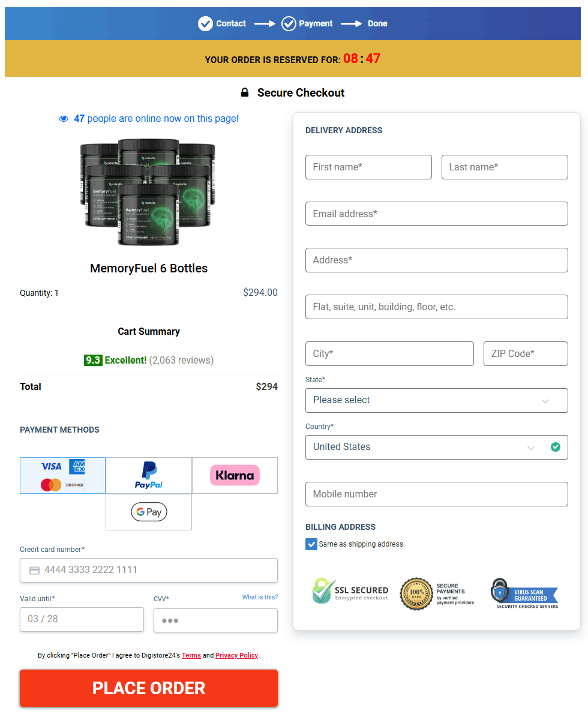Click the Payment step in progress bar
Image resolution: width=588 pixels, height=723 pixels.
pos(307,23)
